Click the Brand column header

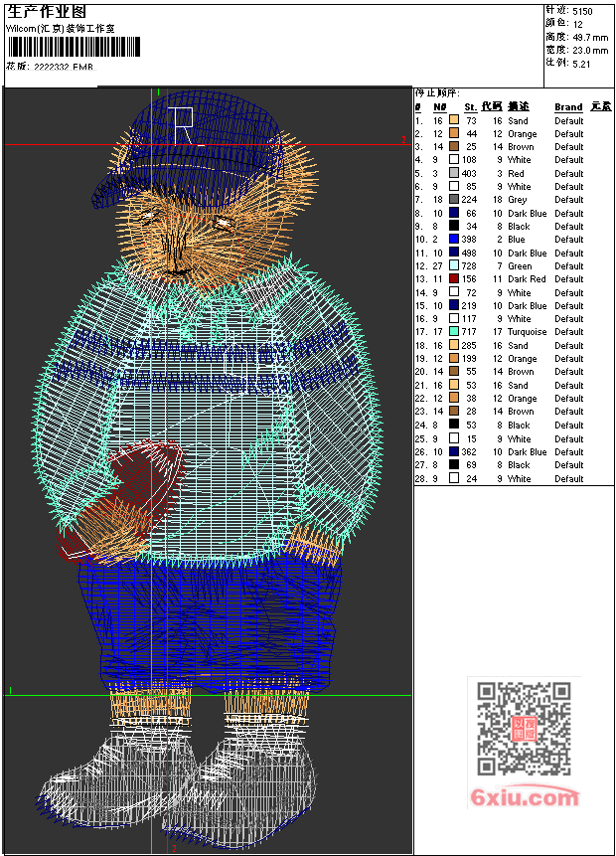[568, 107]
